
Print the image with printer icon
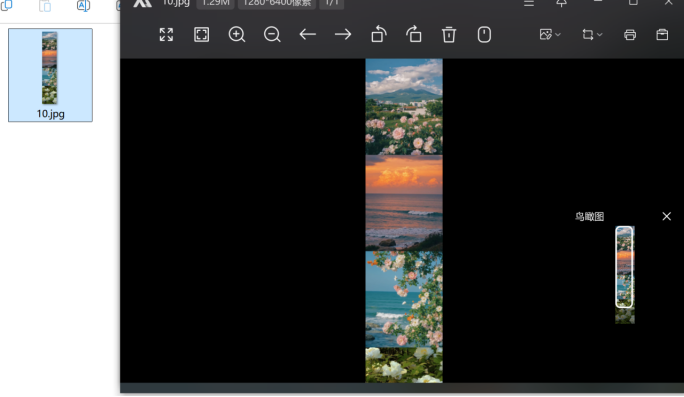coord(630,34)
